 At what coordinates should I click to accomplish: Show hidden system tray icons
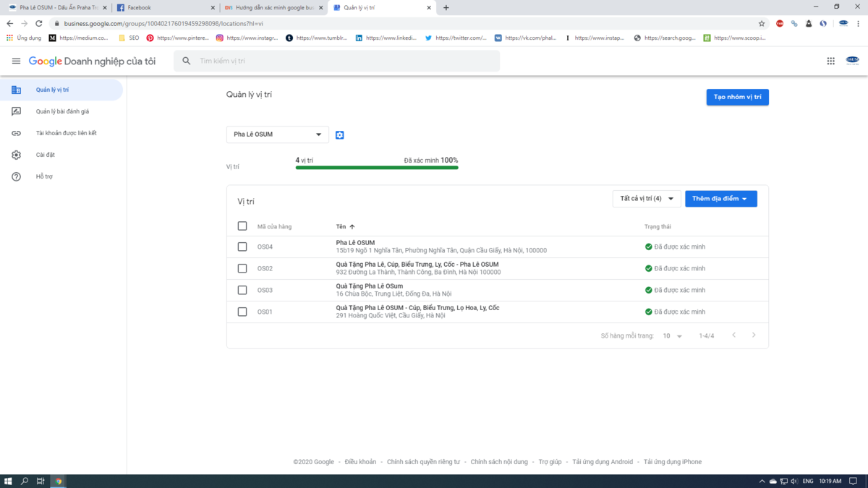coord(762,481)
